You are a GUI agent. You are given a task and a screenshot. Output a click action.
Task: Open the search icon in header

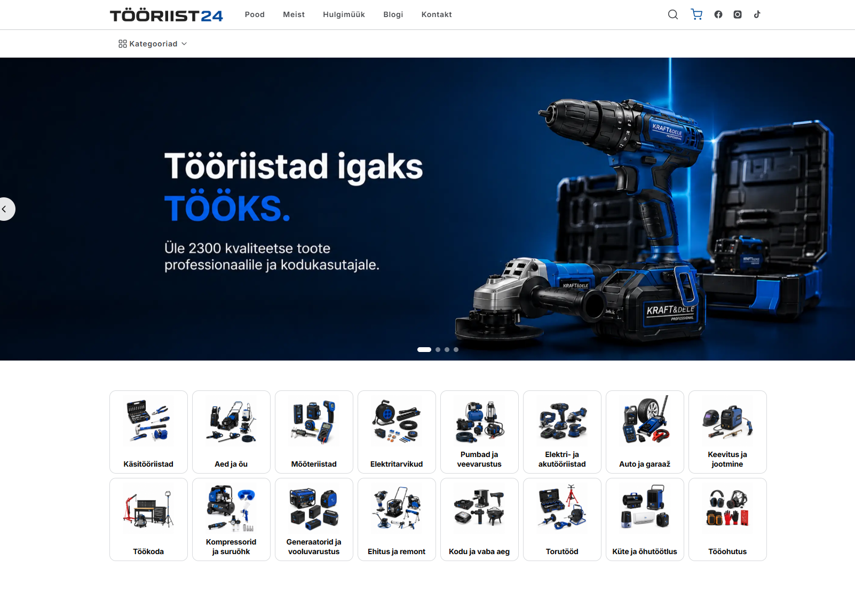pyautogui.click(x=673, y=14)
